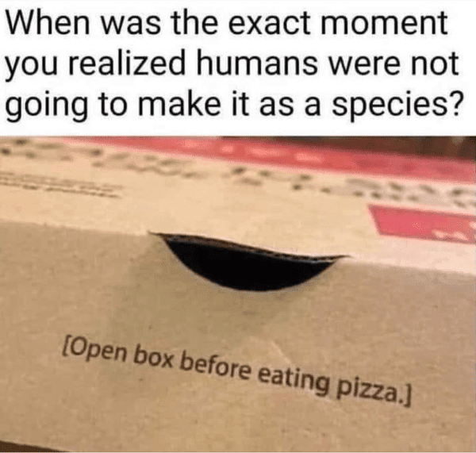Click the word 'box' printed on the cardboard
476x453 pixels.
point(153,356)
